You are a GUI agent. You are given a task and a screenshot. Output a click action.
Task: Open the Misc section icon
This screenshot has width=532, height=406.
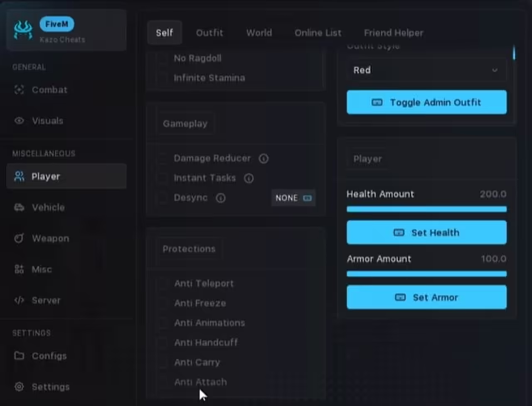point(18,269)
